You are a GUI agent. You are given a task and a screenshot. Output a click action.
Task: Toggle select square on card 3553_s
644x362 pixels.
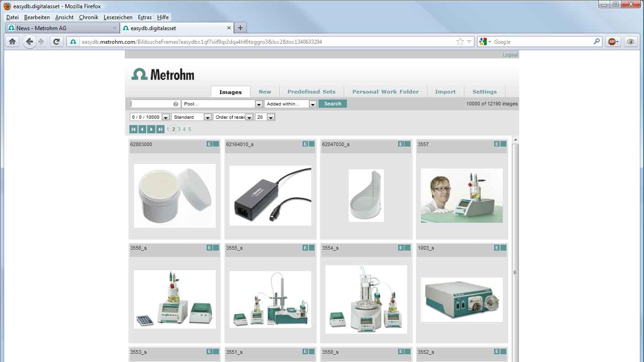pos(216,352)
